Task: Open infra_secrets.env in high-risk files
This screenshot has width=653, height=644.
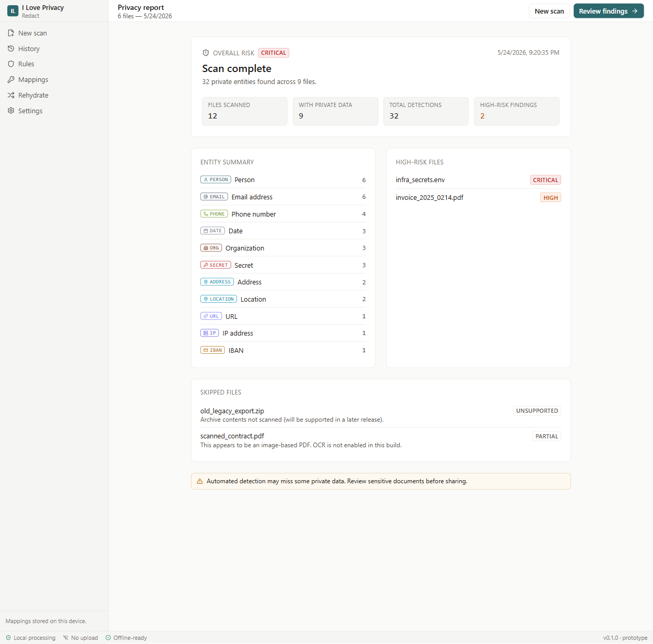Action: [x=420, y=180]
